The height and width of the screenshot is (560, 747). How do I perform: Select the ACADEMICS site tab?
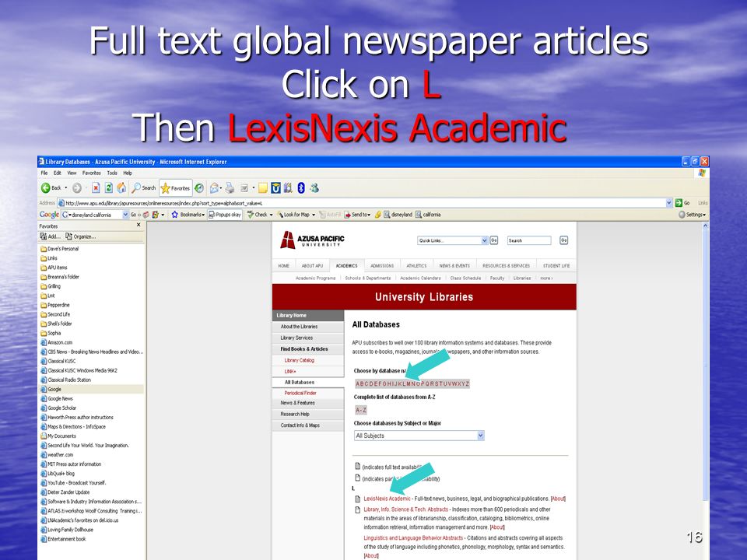[346, 266]
